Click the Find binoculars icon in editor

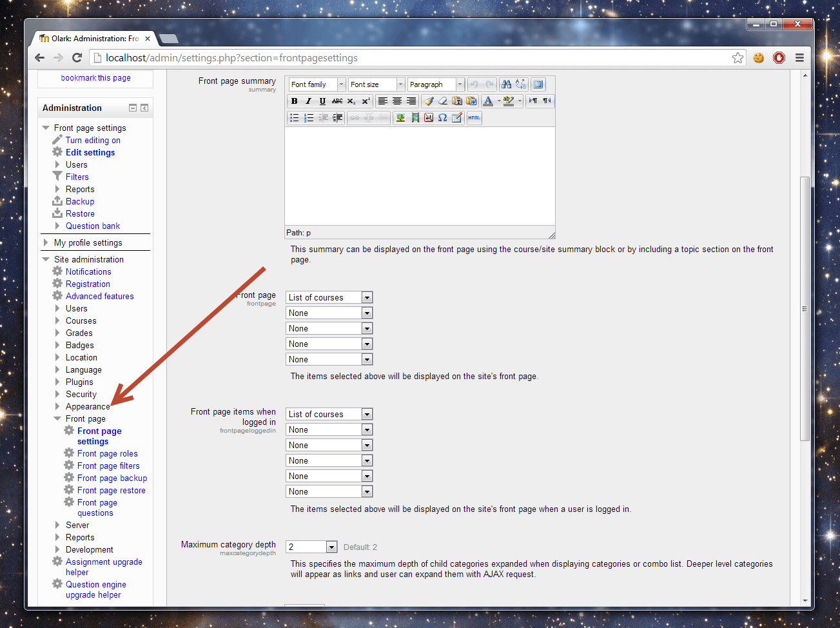click(507, 84)
